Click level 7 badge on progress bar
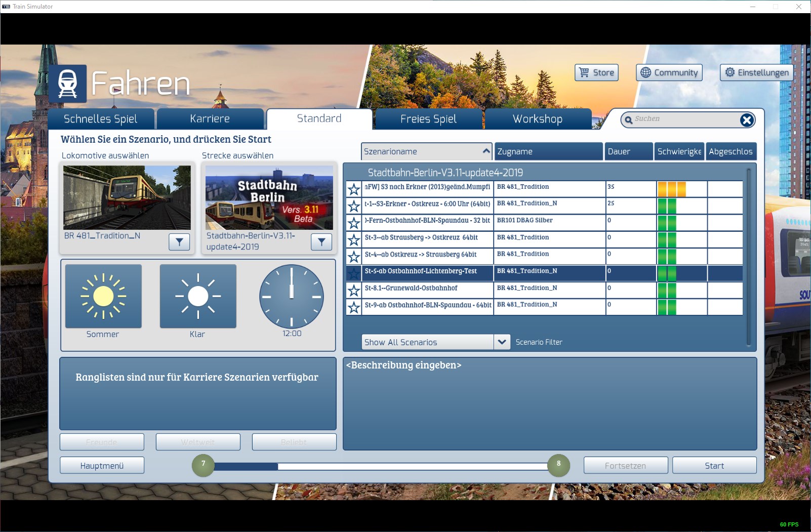Viewport: 811px width, 532px height. point(204,465)
